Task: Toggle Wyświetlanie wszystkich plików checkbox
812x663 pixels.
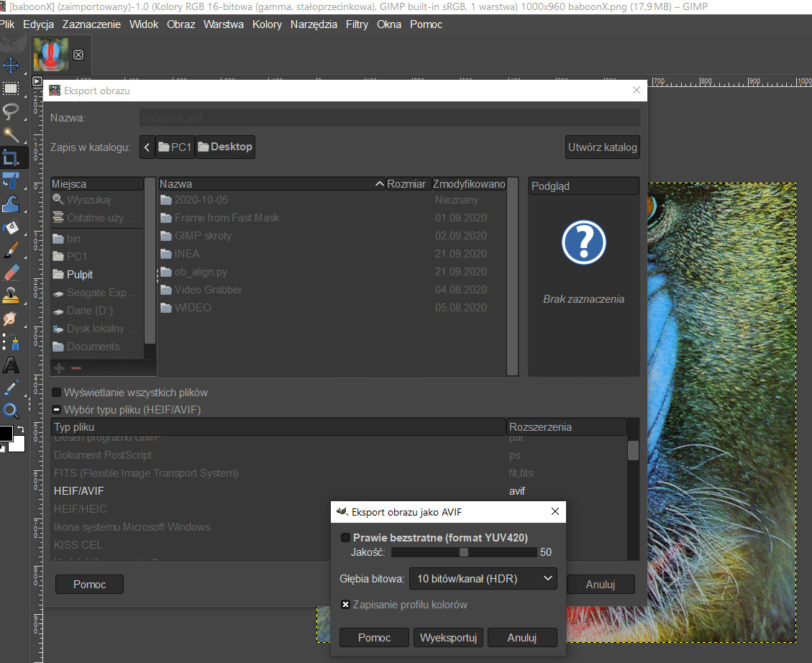Action: (57, 393)
